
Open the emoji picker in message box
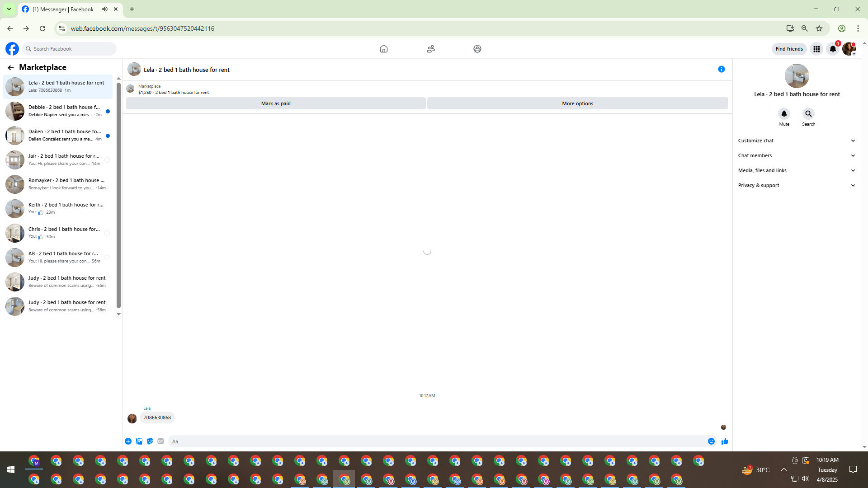711,441
